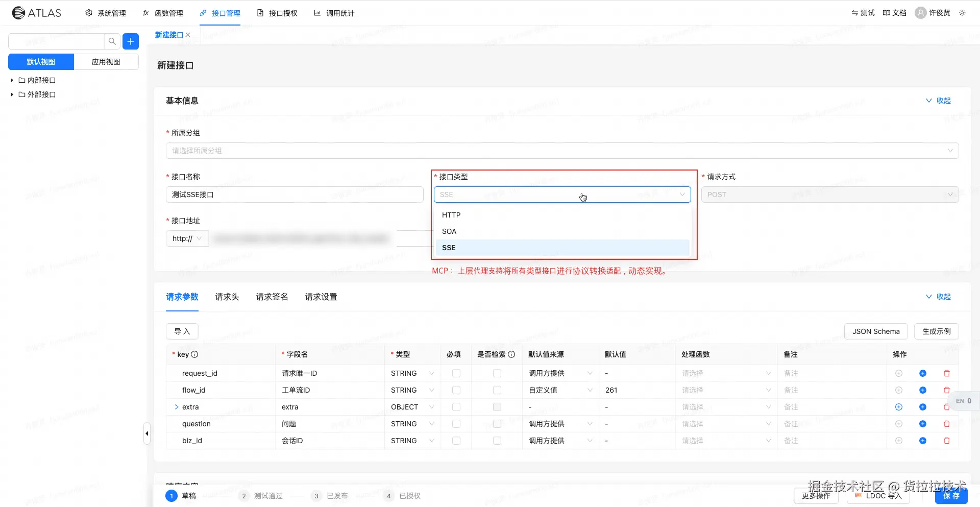Open the 测试 testing tool in top bar
Screen dimensions: 980x507
(x=862, y=13)
